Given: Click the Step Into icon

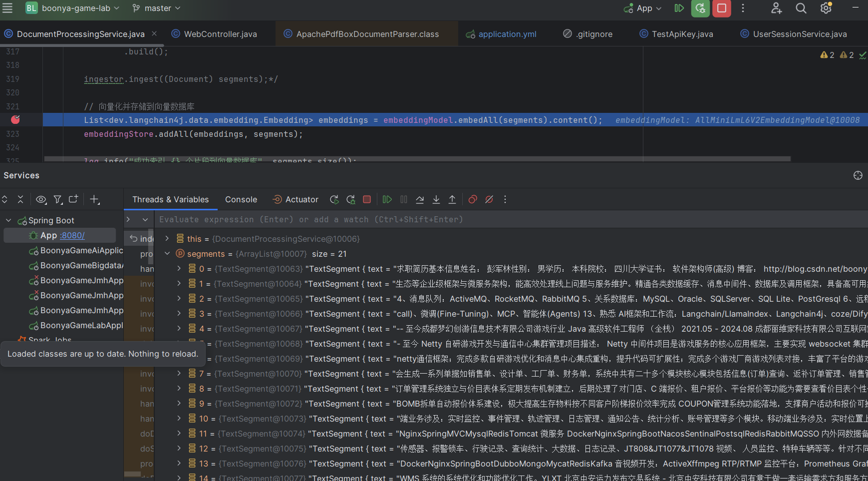Looking at the screenshot, I should point(436,199).
